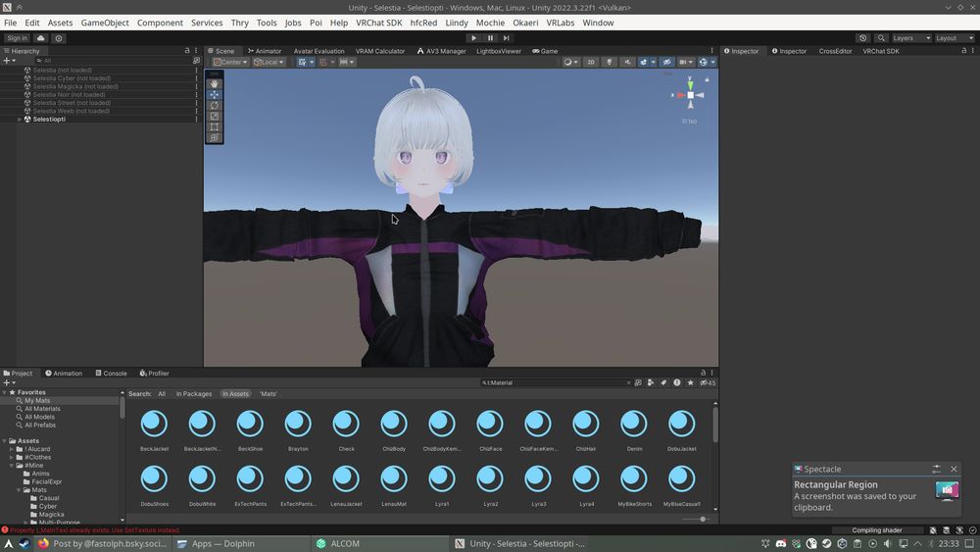Select the Hand view tool

click(x=215, y=83)
